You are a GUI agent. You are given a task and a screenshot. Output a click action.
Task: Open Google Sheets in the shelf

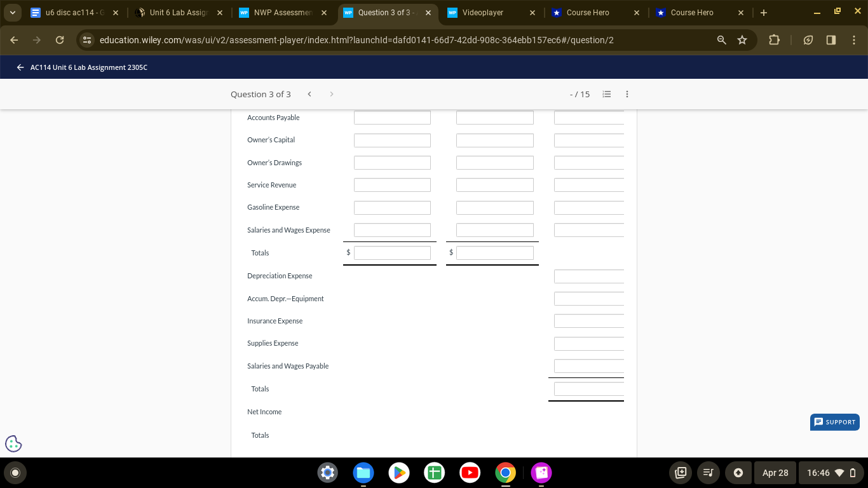pos(435,472)
